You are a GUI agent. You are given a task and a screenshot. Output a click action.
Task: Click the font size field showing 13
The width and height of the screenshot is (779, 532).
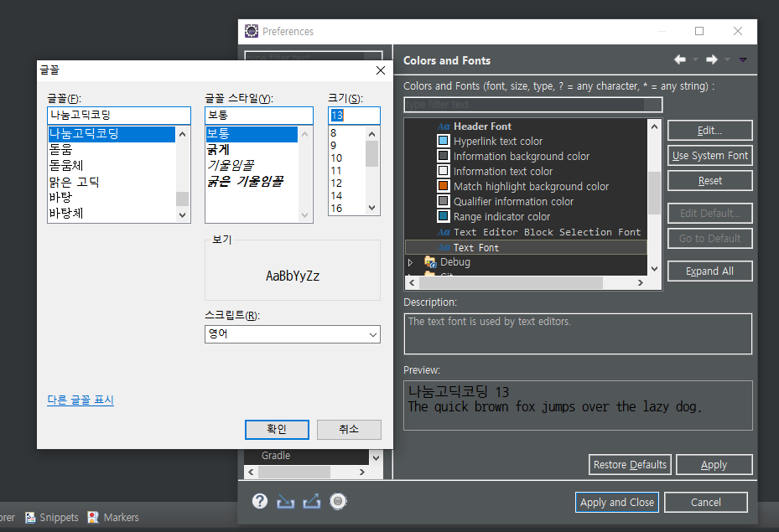click(x=353, y=115)
